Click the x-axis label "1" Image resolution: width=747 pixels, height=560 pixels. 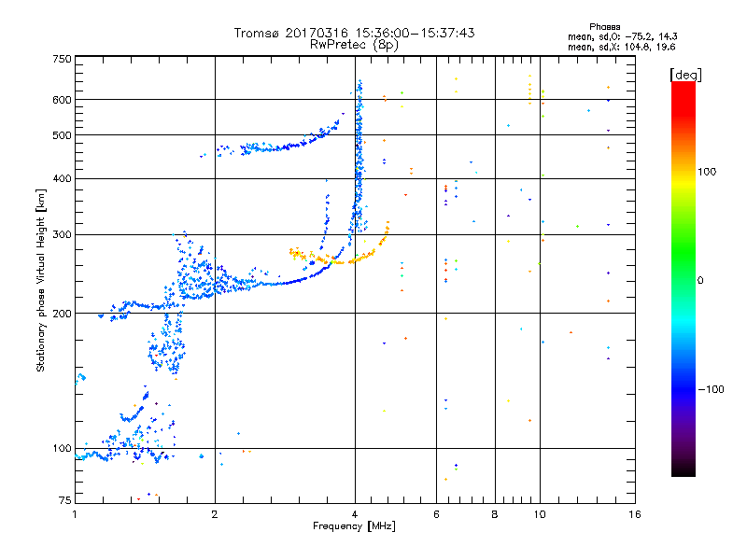pyautogui.click(x=75, y=514)
